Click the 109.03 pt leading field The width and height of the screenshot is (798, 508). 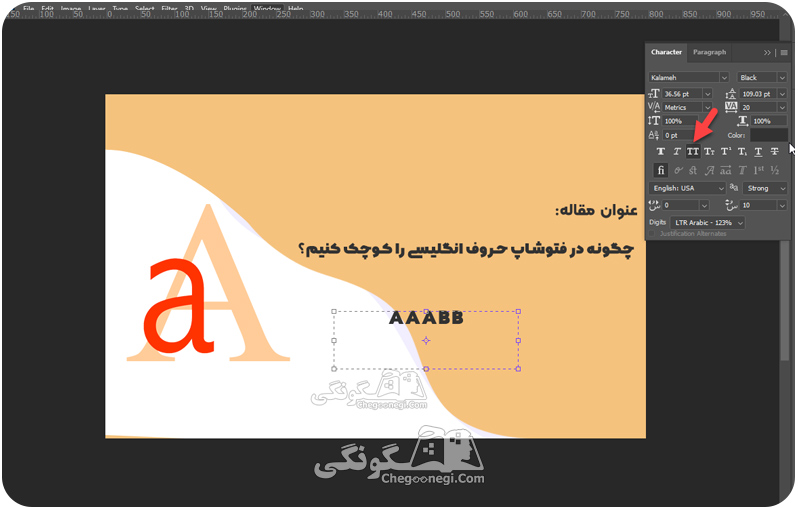758,94
